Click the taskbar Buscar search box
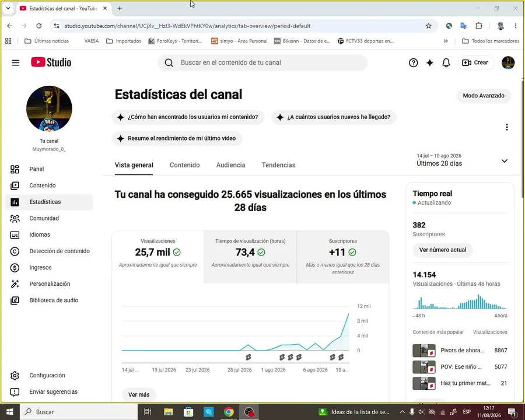This screenshot has width=525, height=420. tap(79, 412)
